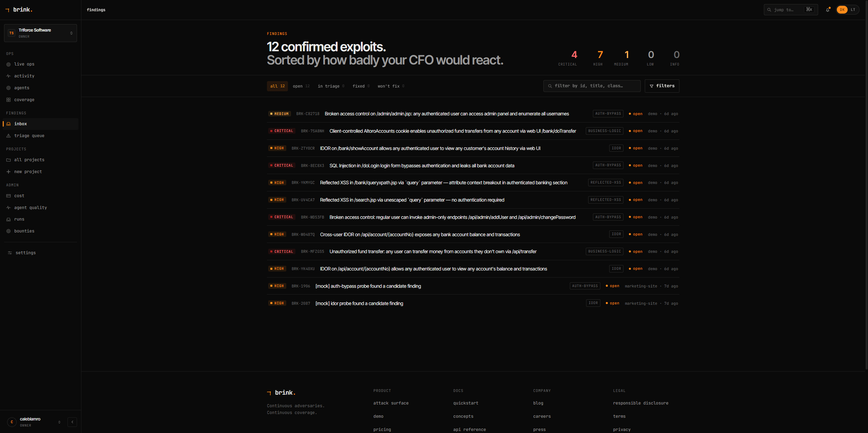868x433 pixels.
Task: Click the TS organization avatar
Action: click(12, 33)
